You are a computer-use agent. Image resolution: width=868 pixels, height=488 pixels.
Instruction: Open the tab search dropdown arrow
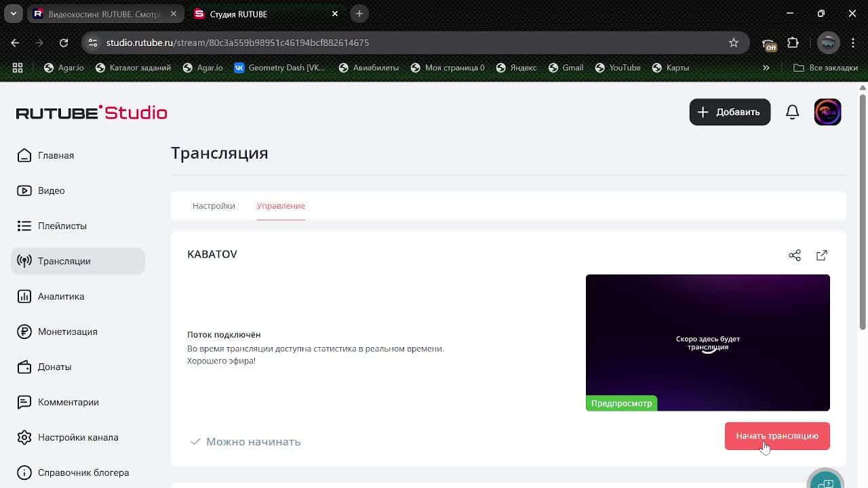(14, 14)
